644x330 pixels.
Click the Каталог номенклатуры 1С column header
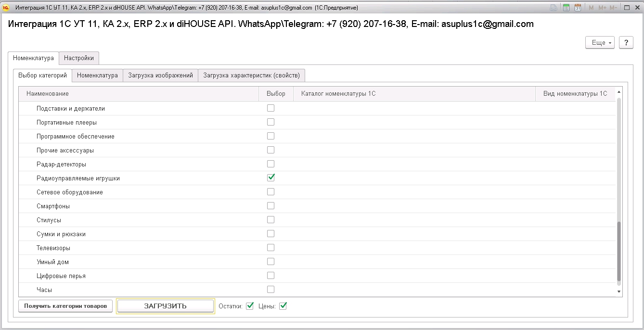(x=414, y=94)
